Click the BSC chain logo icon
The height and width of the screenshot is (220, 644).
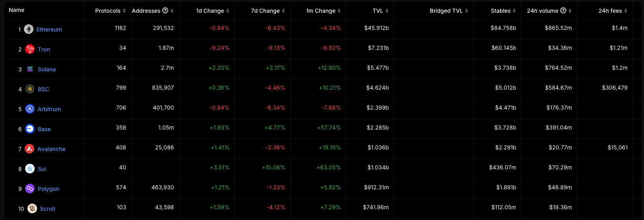30,89
